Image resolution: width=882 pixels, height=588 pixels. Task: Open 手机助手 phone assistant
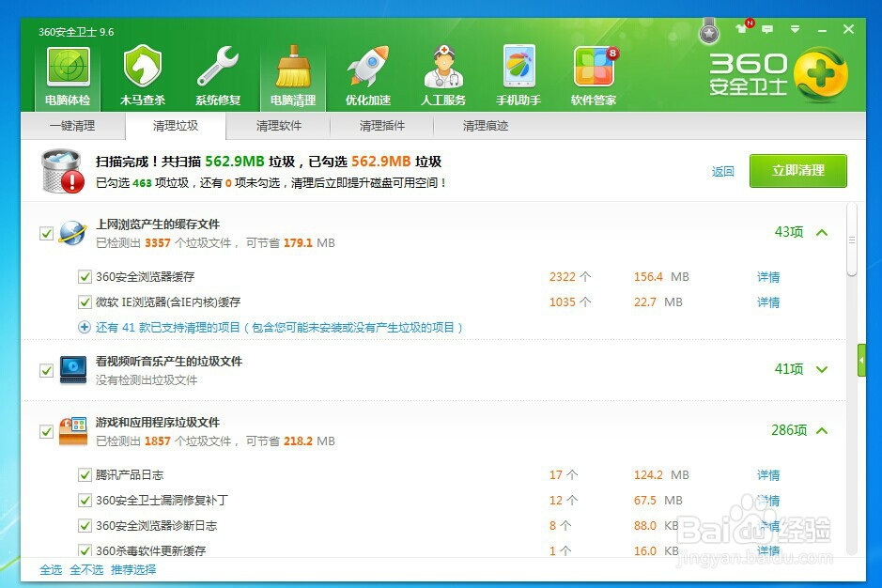coord(518,76)
